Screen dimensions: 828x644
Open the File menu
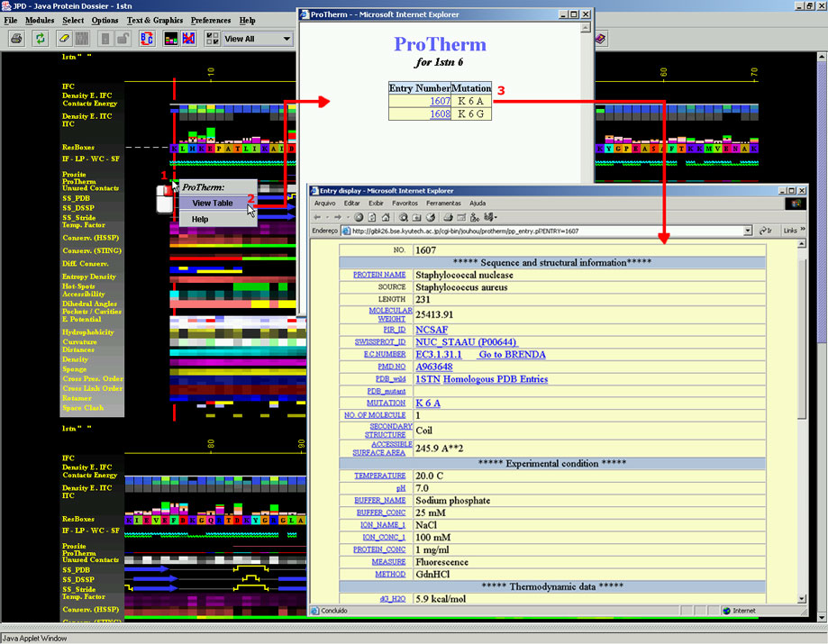tap(11, 20)
